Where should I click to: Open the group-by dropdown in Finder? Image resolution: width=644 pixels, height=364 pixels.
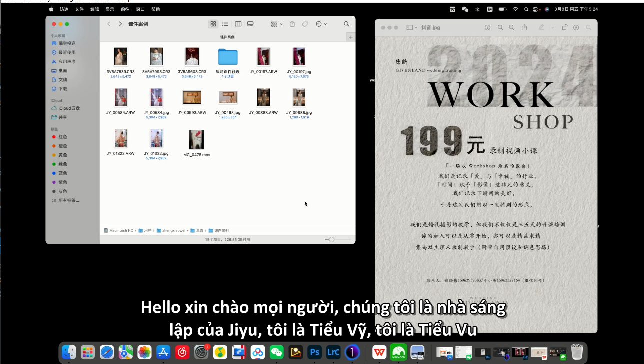pyautogui.click(x=276, y=24)
